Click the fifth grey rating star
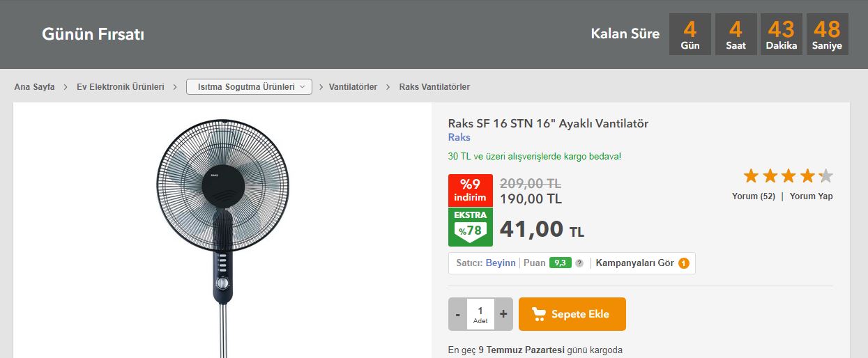Image resolution: width=868 pixels, height=358 pixels. pyautogui.click(x=825, y=176)
